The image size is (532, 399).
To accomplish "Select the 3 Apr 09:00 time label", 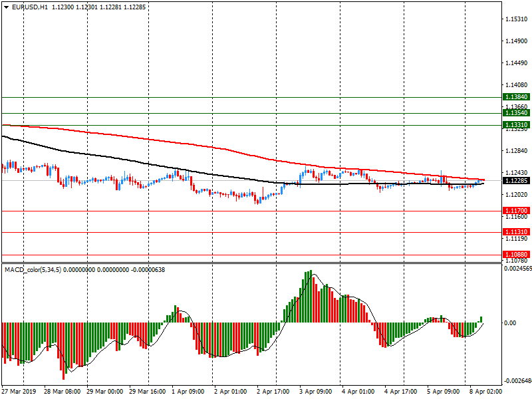I will coord(316,392).
